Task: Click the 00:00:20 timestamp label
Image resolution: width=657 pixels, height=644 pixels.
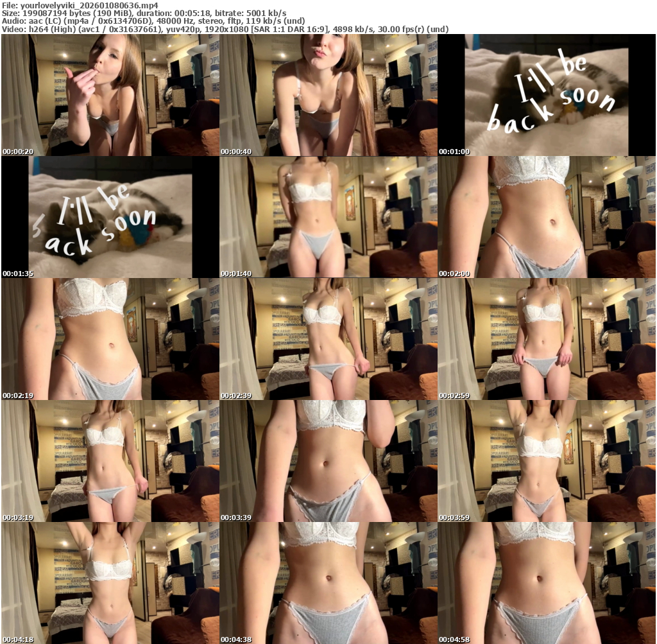Action: [x=17, y=152]
